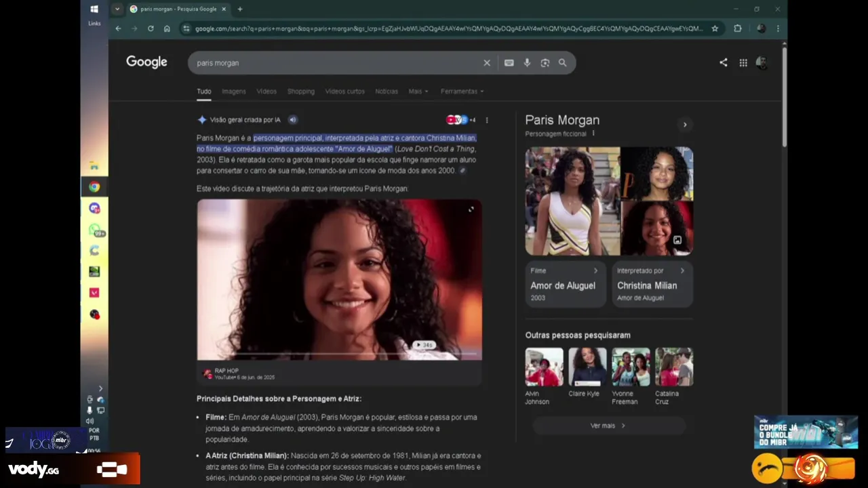Image resolution: width=868 pixels, height=488 pixels.
Task: Show hidden system tray icons
Action: [x=100, y=388]
